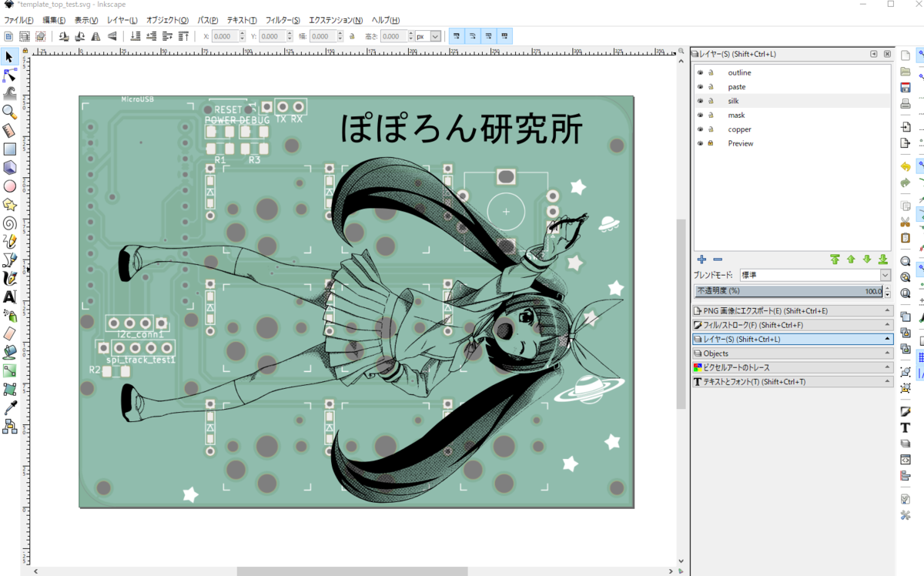924x576 pixels.
Task: Choose the Color picker eyedropper tool
Action: coord(9,407)
